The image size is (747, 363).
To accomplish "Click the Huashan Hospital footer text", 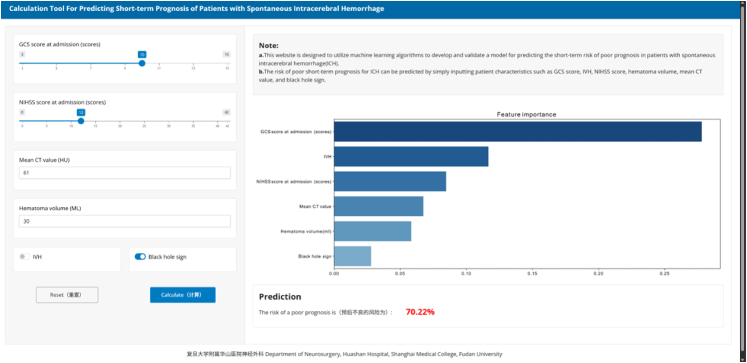I will pos(344,354).
